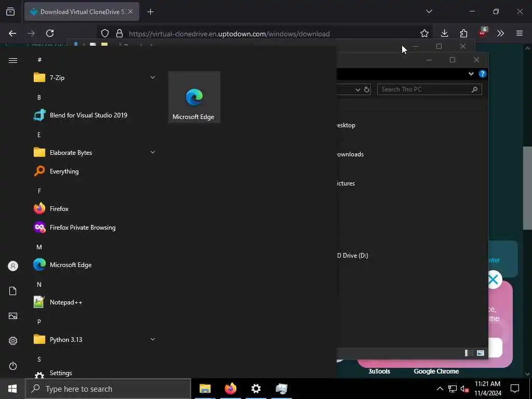Switch Explorer to details view
This screenshot has width=532, height=399.
pyautogui.click(x=469, y=353)
